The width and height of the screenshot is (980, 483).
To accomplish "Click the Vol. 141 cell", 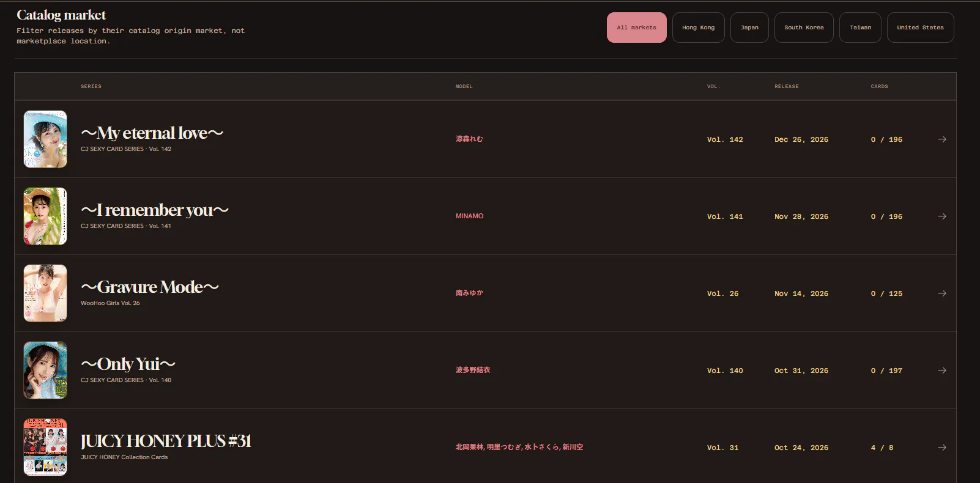I will click(x=725, y=216).
